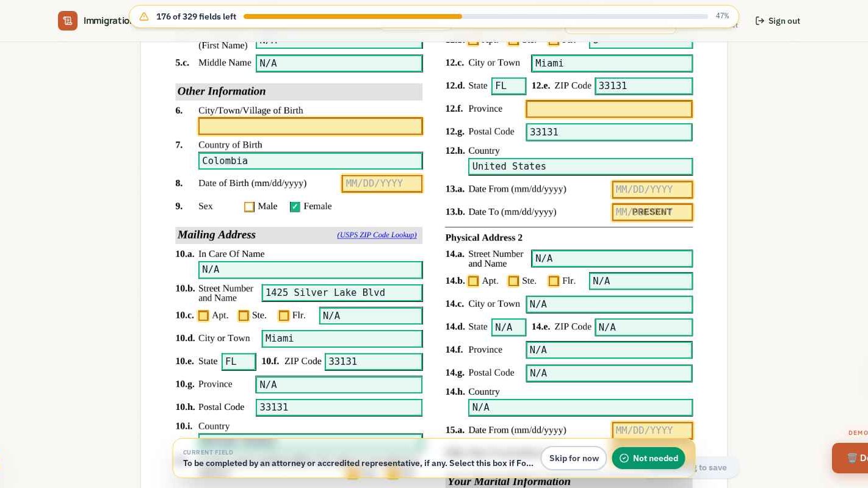Select the Flr. checkbox in row 14.b
The height and width of the screenshot is (488, 868).
pyautogui.click(x=554, y=281)
